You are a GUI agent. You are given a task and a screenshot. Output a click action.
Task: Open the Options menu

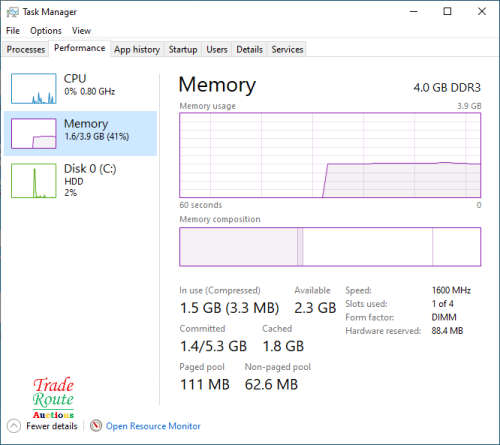click(46, 31)
